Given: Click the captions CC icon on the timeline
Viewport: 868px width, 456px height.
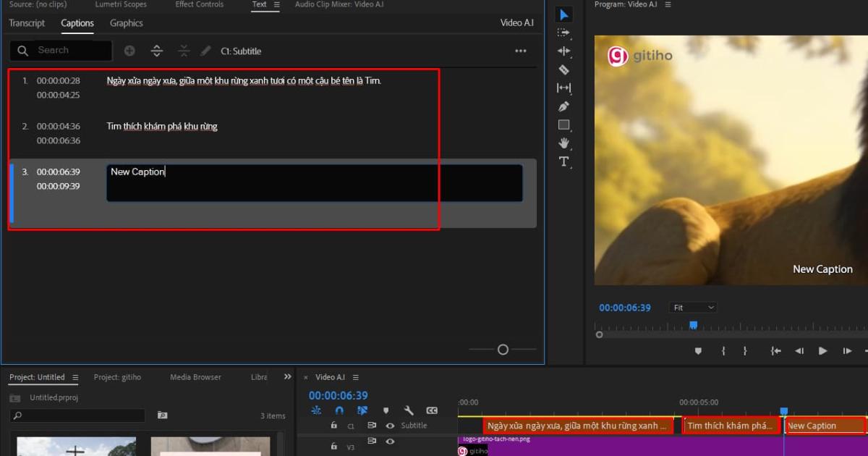Looking at the screenshot, I should click(x=433, y=410).
